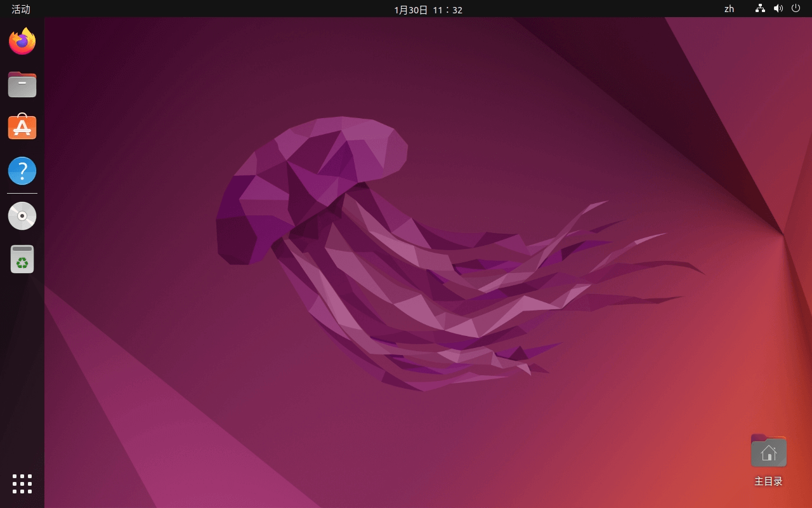Open the Files manager in the dock
The image size is (812, 508).
pyautogui.click(x=22, y=84)
